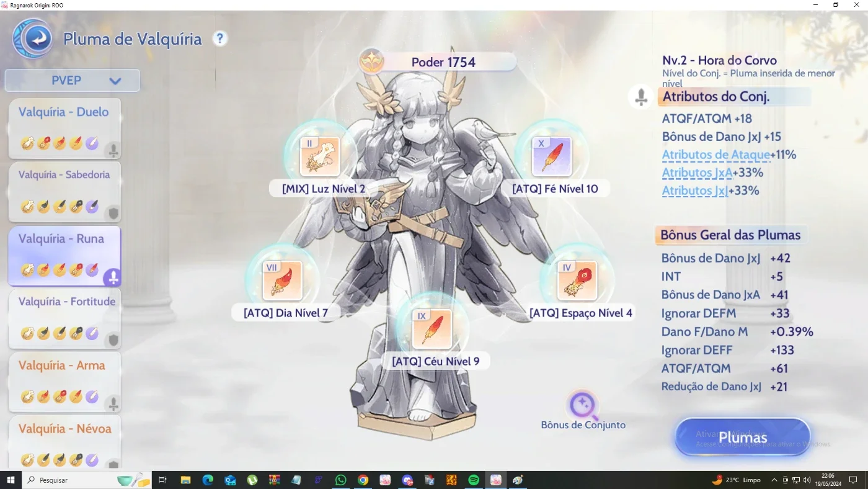Click the Pluma de Valquíria title
Viewport: 868px width, 489px height.
click(133, 39)
